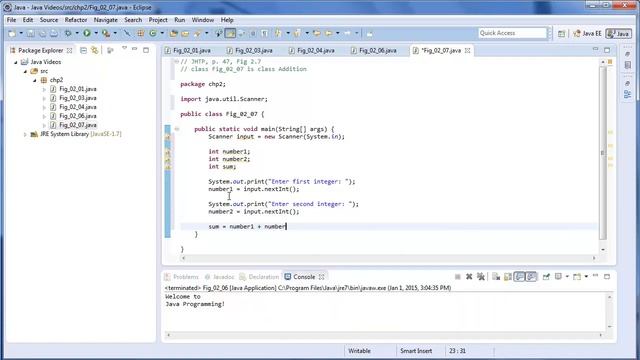Screen dimensions: 640x360
Task: Click into the Quick Access field
Action: click(x=512, y=33)
